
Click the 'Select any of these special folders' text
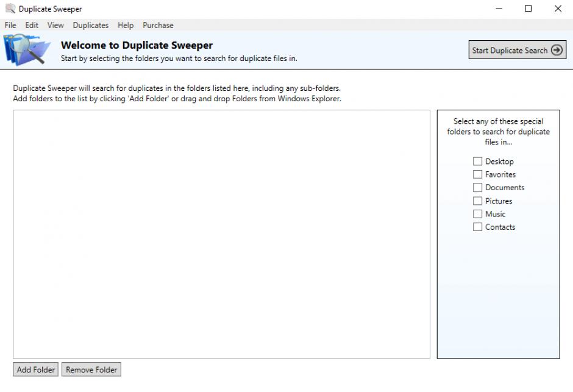click(498, 132)
